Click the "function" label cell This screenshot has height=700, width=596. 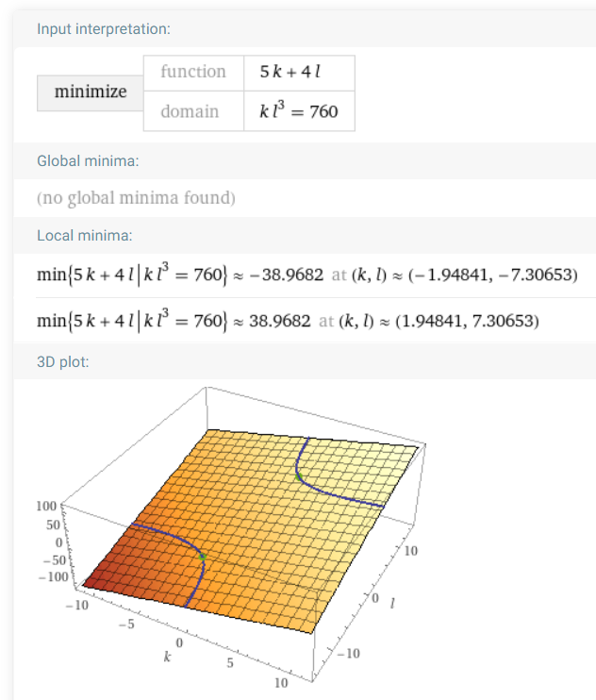193,72
